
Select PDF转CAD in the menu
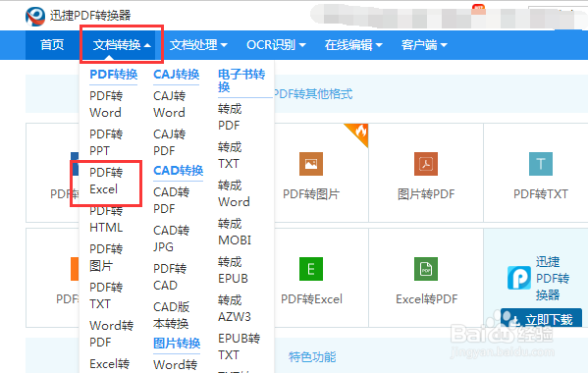[170, 277]
